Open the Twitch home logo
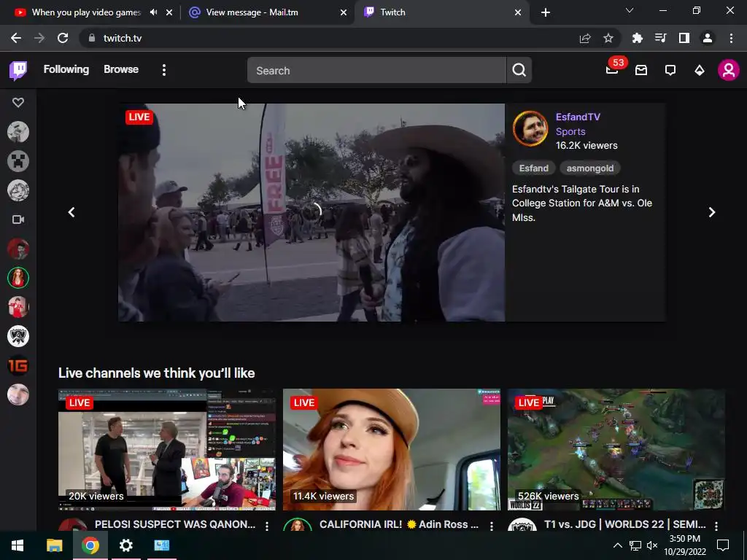Viewport: 747px width, 560px height. (x=18, y=71)
